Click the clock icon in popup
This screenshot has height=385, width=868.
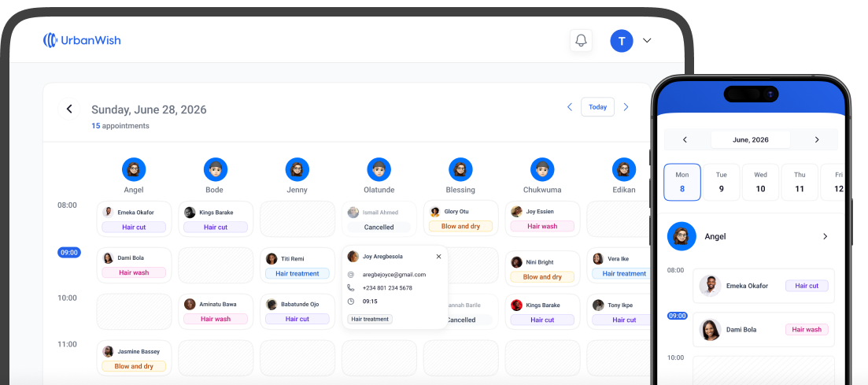click(351, 302)
